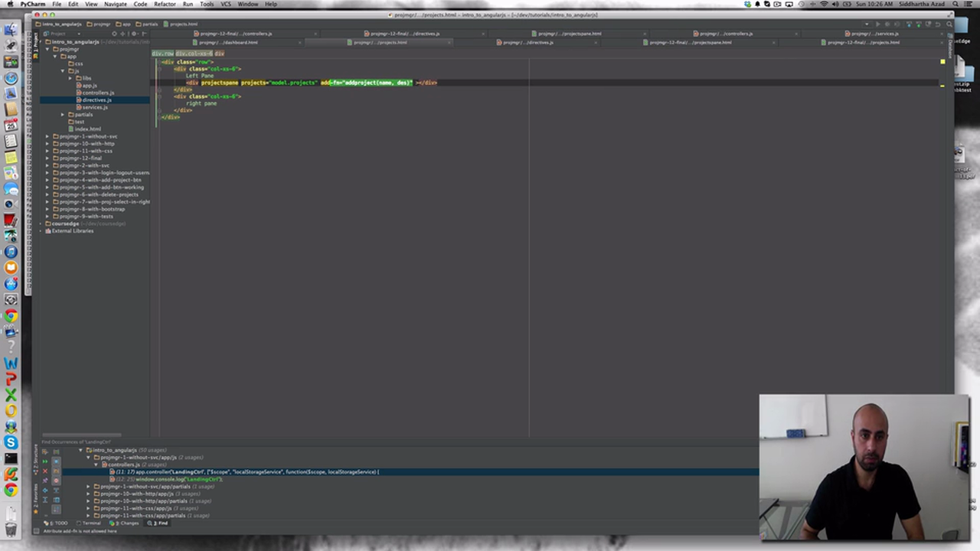Click the Search Everywhere magnifier in PyCharm toolbar
Image resolution: width=980 pixels, height=551 pixels.
pyautogui.click(x=948, y=24)
